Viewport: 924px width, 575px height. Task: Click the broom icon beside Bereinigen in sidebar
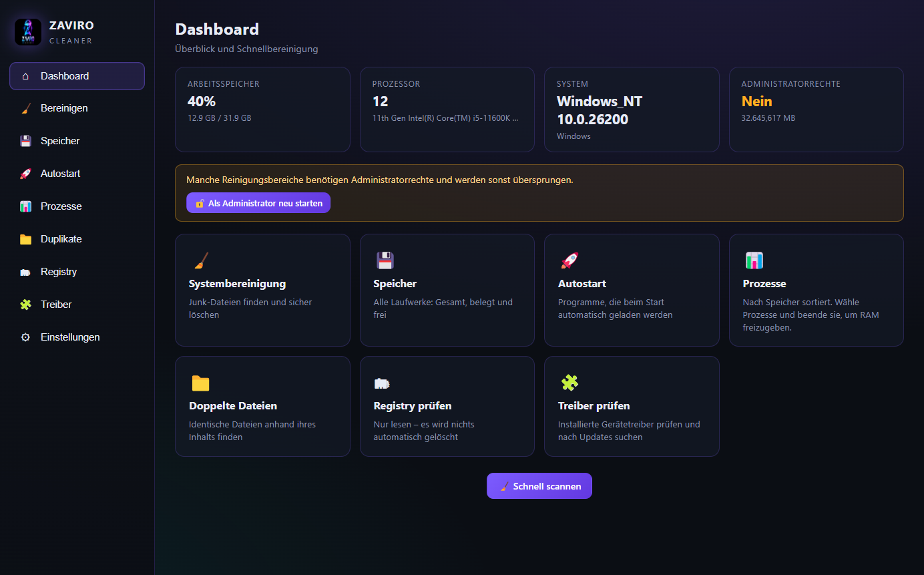pyautogui.click(x=25, y=108)
